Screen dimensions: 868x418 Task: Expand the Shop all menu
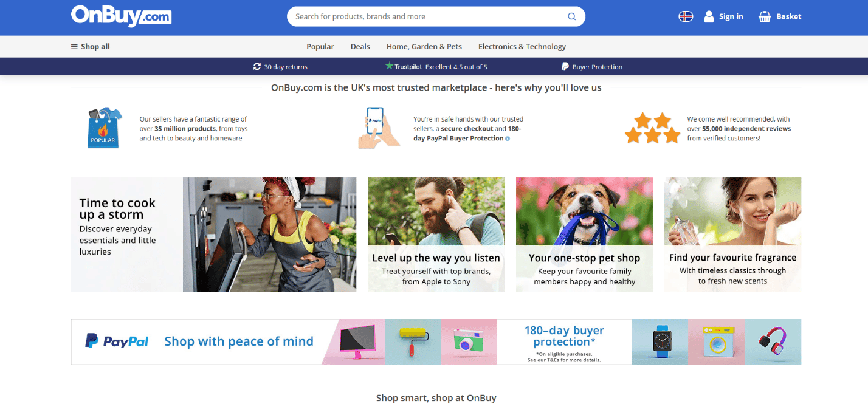coord(91,47)
